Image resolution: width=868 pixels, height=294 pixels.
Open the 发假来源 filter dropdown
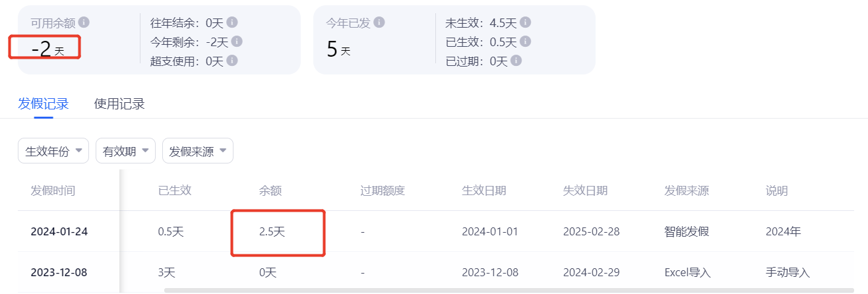tap(197, 151)
